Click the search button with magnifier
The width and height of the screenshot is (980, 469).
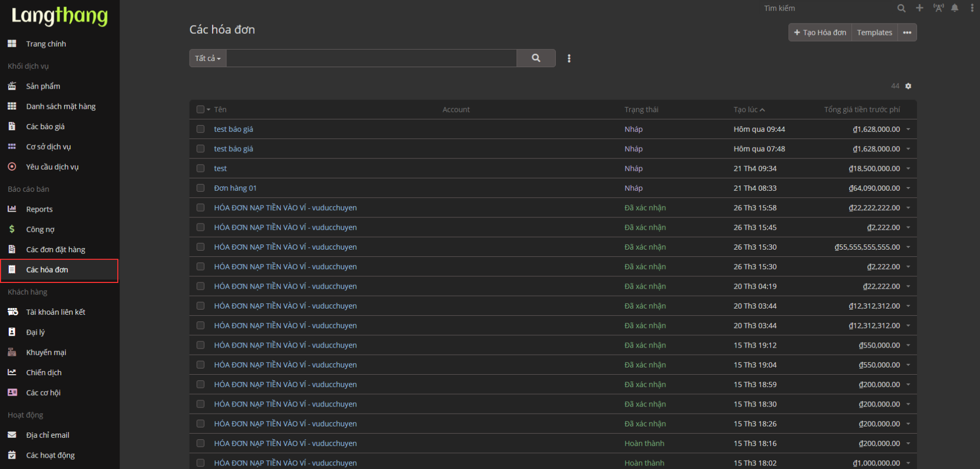(x=536, y=58)
